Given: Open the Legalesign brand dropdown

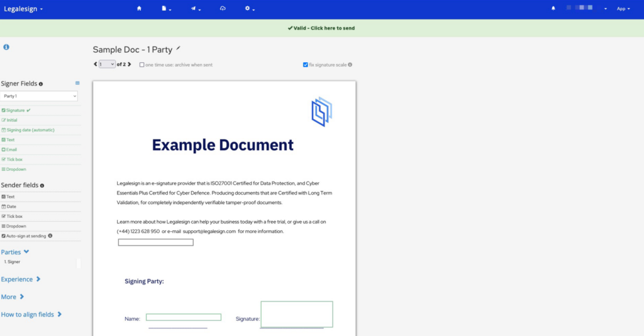Looking at the screenshot, I should [23, 9].
